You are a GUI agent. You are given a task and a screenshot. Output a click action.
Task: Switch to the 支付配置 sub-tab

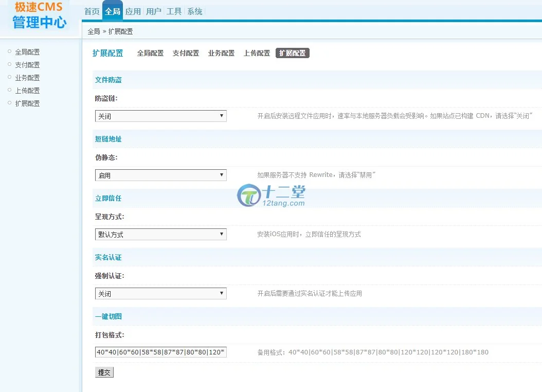point(186,53)
